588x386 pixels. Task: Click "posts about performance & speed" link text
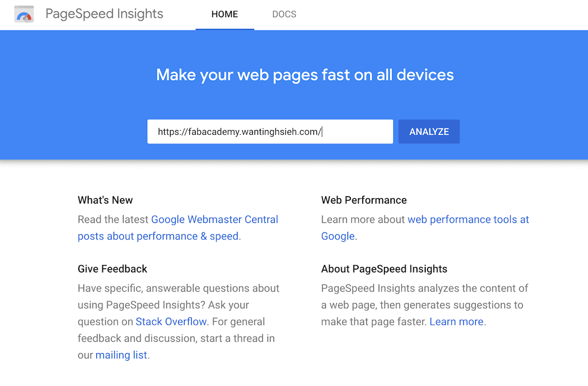pyautogui.click(x=158, y=236)
